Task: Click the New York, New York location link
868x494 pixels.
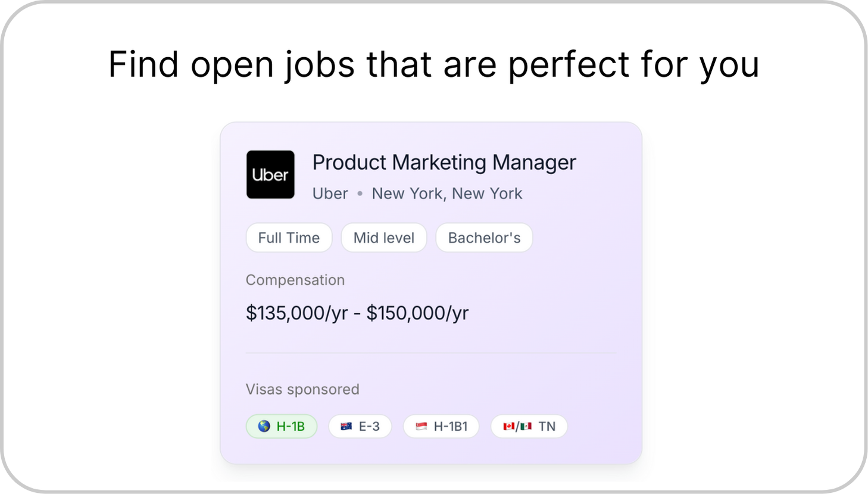Action: click(x=447, y=193)
